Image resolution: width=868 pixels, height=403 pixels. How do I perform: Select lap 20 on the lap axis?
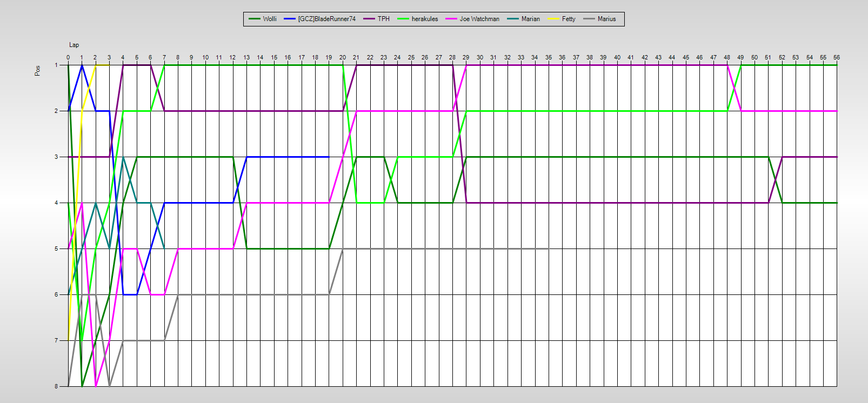(343, 57)
